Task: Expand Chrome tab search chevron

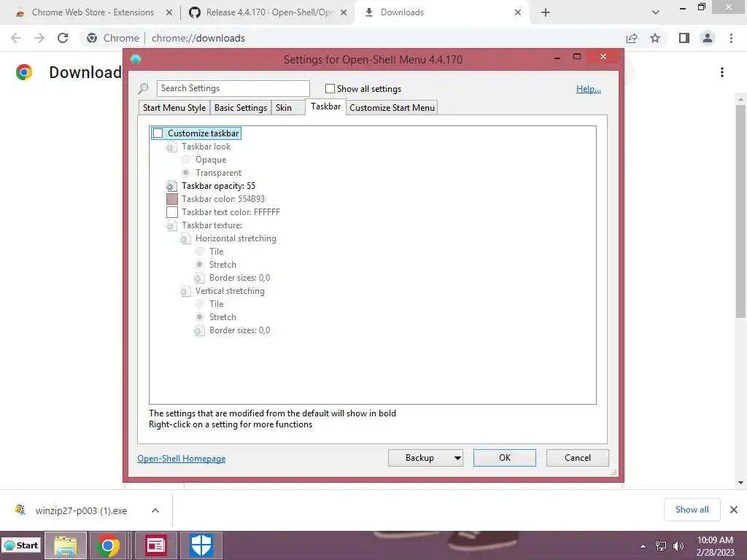Action: coord(656,12)
